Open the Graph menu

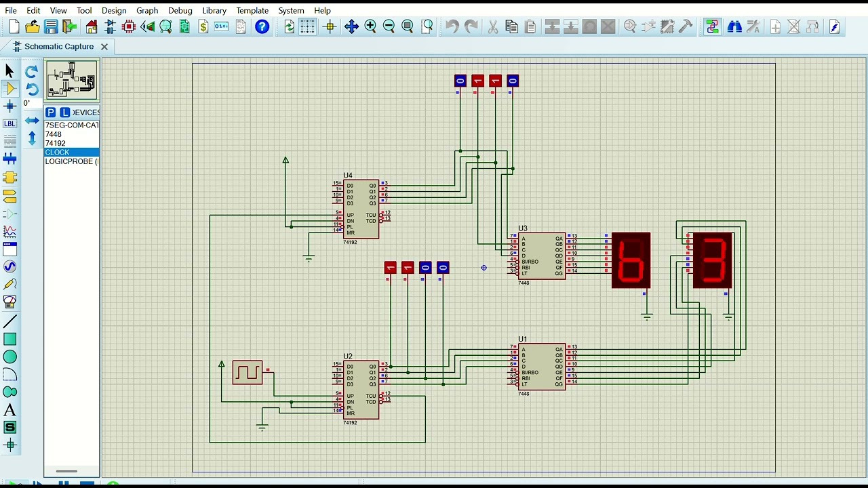click(x=147, y=10)
